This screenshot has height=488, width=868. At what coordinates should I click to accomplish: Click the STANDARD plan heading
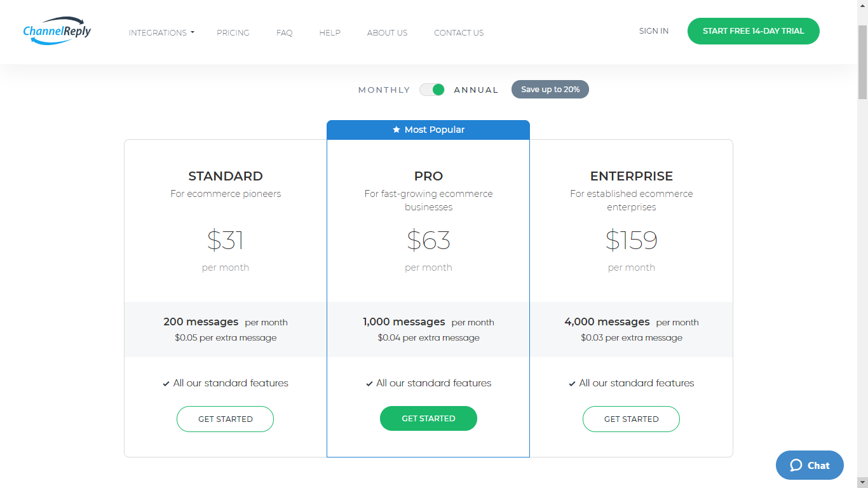coord(226,176)
